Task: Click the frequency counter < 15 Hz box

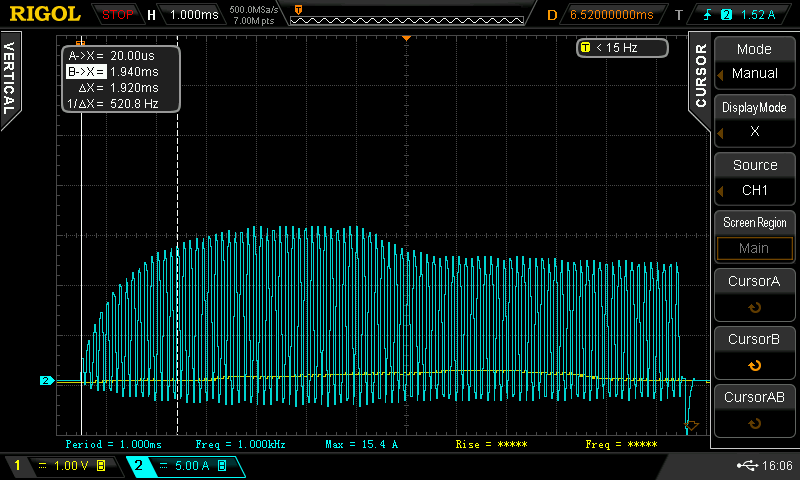Action: click(x=622, y=48)
